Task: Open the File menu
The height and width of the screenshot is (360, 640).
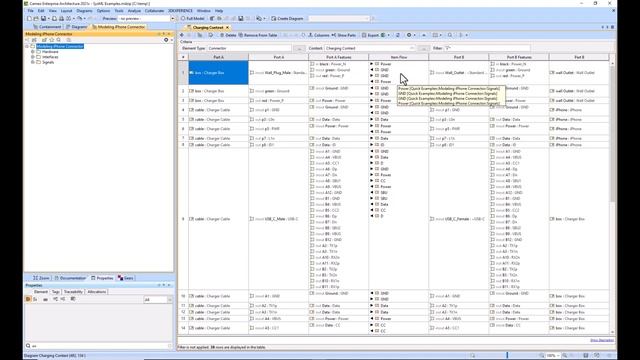Action: click(31, 11)
